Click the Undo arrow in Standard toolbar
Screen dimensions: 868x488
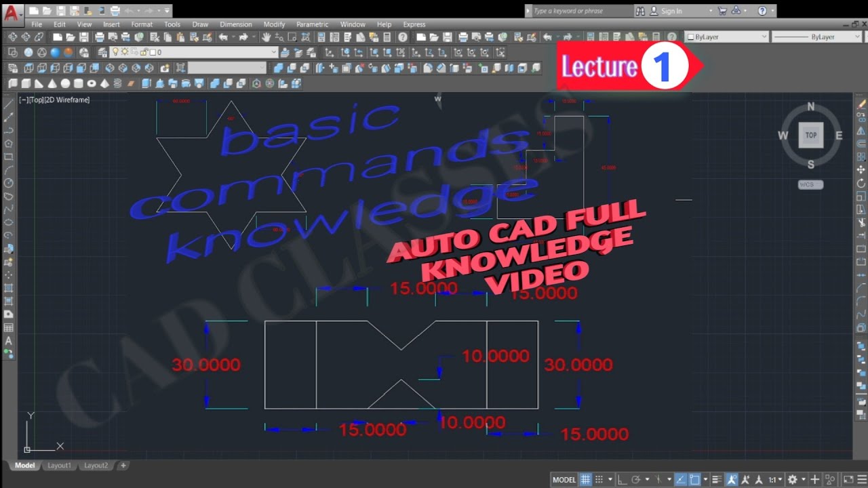(222, 37)
